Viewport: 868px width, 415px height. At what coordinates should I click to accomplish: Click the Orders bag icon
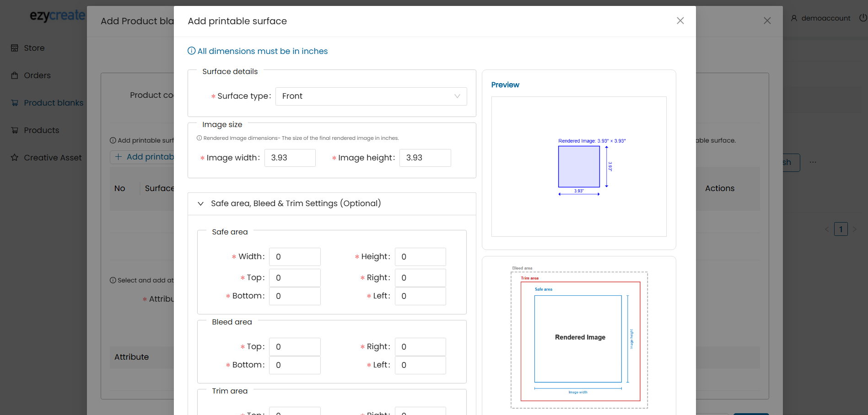(x=15, y=75)
